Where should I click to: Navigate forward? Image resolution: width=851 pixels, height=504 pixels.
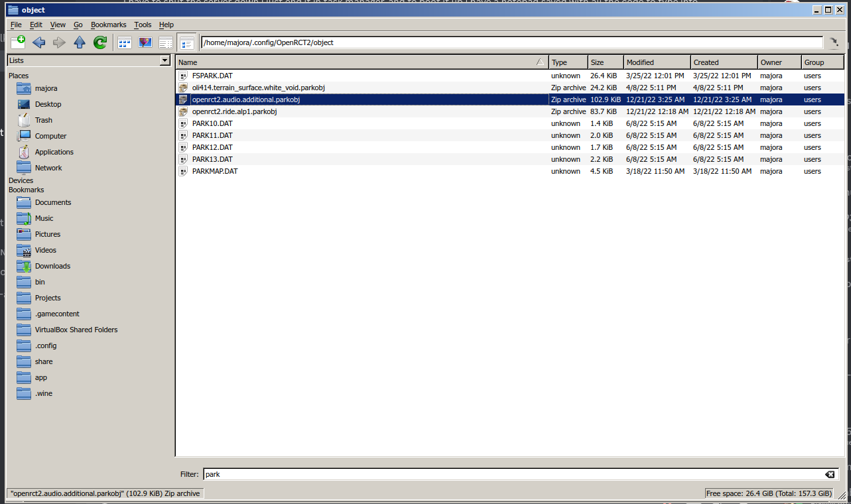point(58,42)
